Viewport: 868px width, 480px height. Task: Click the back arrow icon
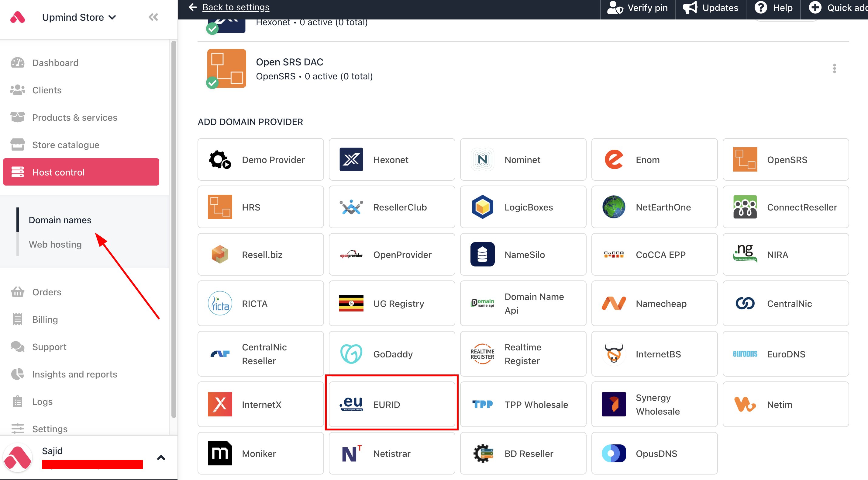(193, 7)
